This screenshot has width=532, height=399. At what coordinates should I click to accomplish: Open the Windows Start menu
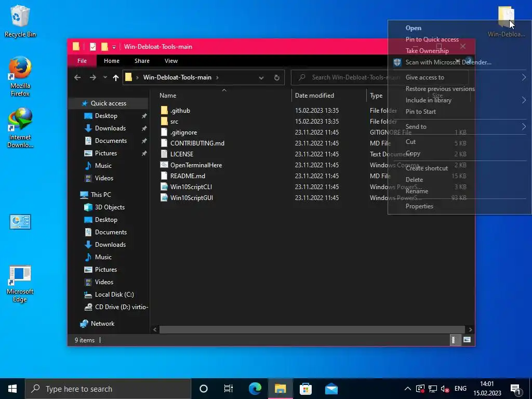click(12, 389)
